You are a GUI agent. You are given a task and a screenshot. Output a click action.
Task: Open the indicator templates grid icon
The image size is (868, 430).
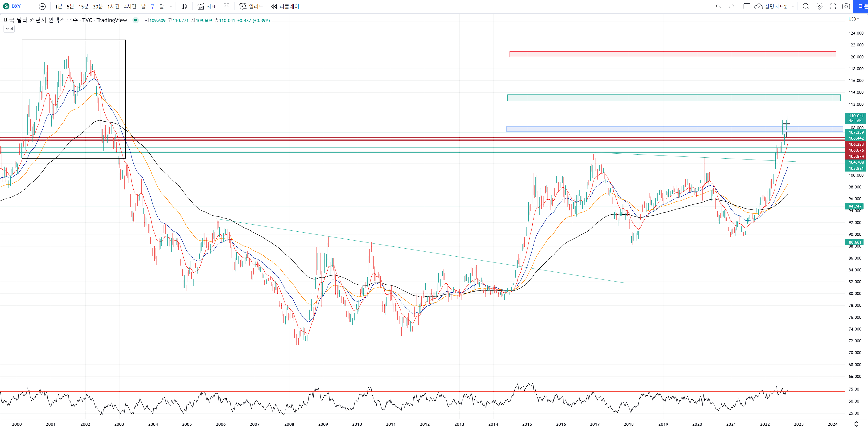click(226, 6)
